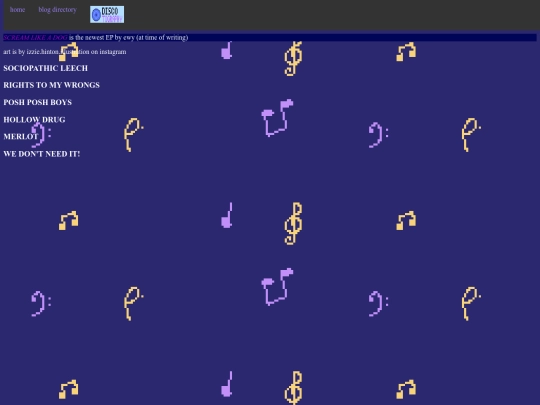Select the text 'is the newest EP by ewy (at time of writing)'
Viewport: 540px width, 405px height.
click(128, 38)
